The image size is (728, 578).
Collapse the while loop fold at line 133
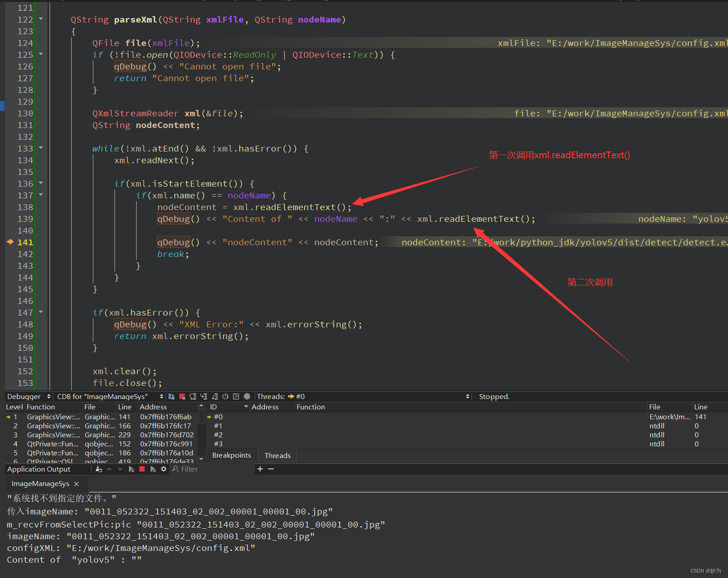tap(41, 148)
